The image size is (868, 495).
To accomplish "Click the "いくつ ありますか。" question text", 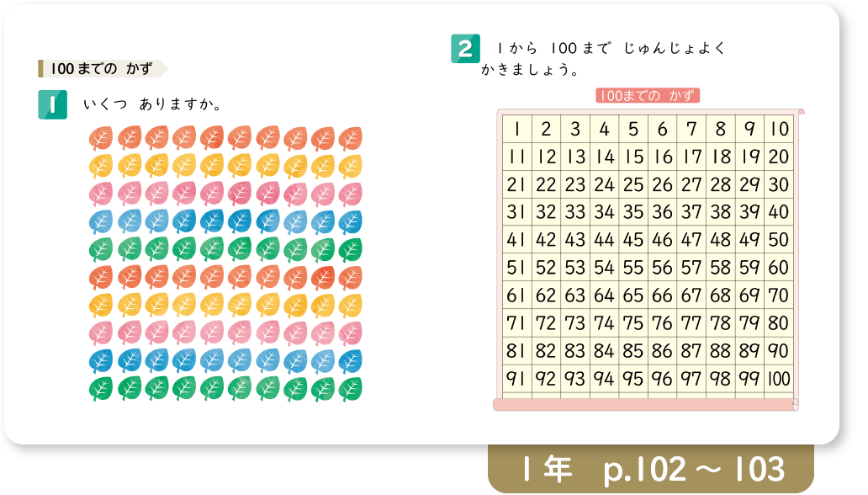I will (x=152, y=105).
